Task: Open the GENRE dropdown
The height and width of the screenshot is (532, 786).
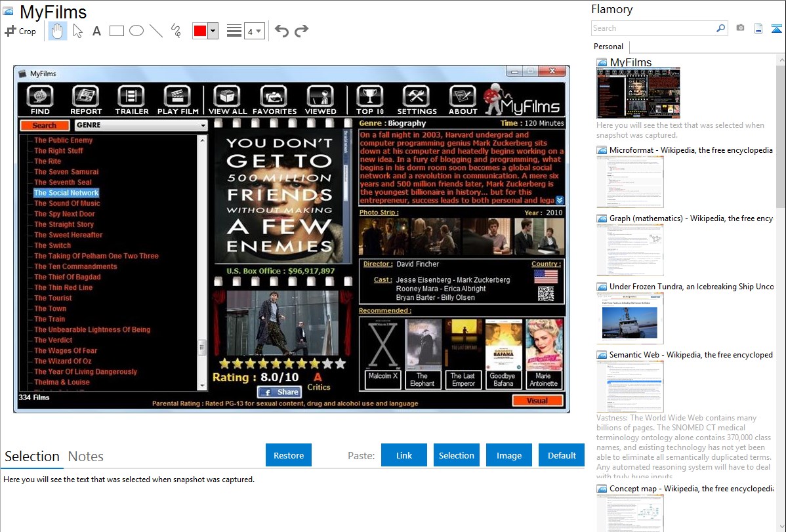Action: [x=141, y=125]
